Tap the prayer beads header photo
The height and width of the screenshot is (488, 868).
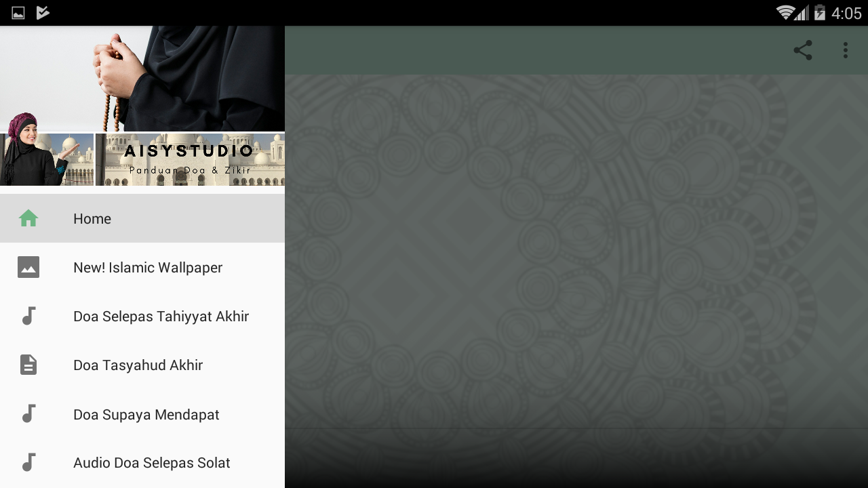click(x=142, y=78)
